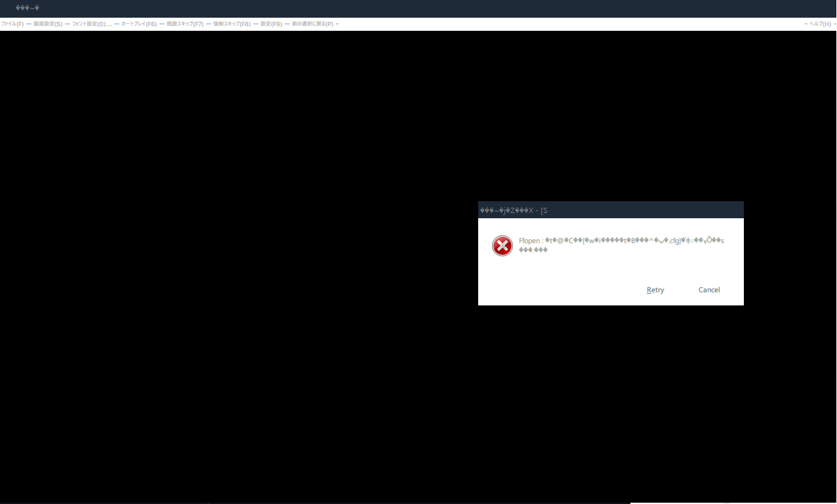The width and height of the screenshot is (837, 504).
Task: Open フォント設定(O) font settings
Action: 91,24
